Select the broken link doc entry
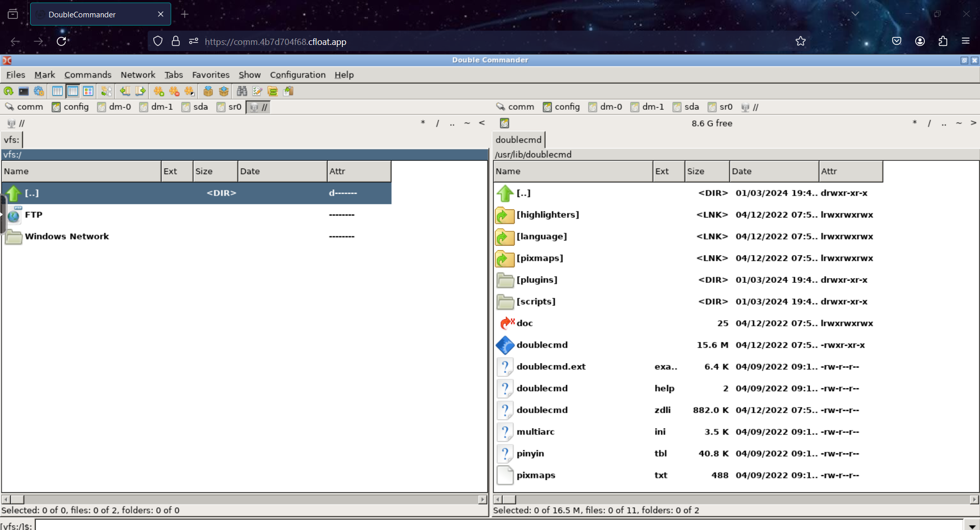 coord(688,323)
